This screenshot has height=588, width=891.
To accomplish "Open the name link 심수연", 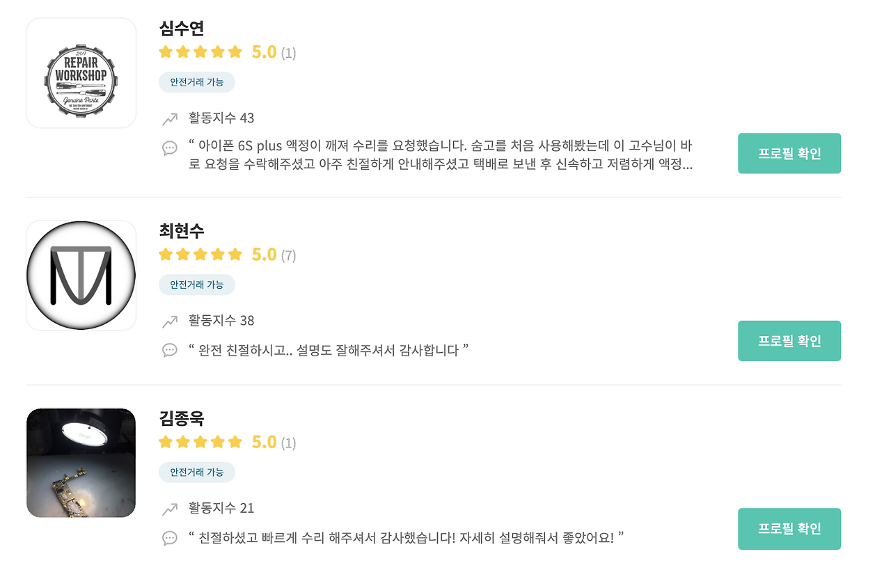I will (x=182, y=29).
